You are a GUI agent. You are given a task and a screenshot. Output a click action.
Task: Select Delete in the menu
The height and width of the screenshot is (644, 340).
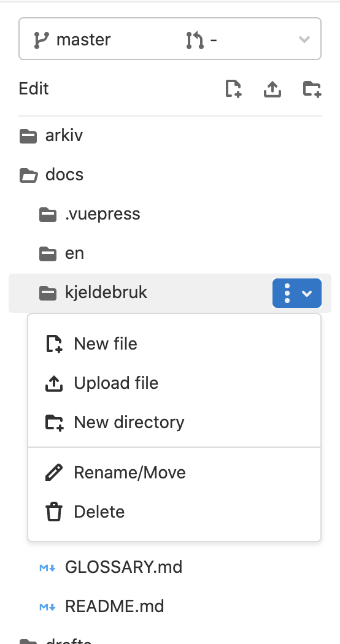(x=174, y=512)
